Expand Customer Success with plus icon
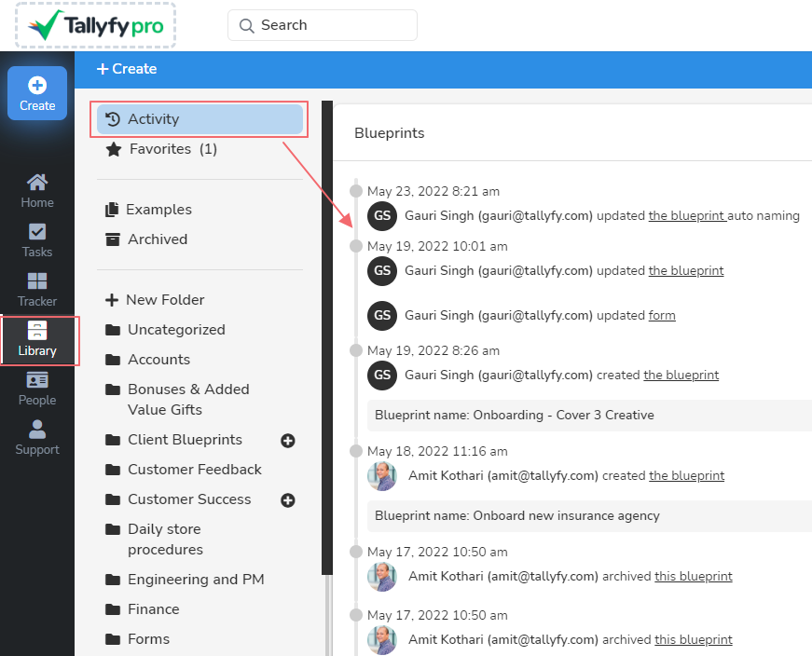812x656 pixels. click(288, 500)
